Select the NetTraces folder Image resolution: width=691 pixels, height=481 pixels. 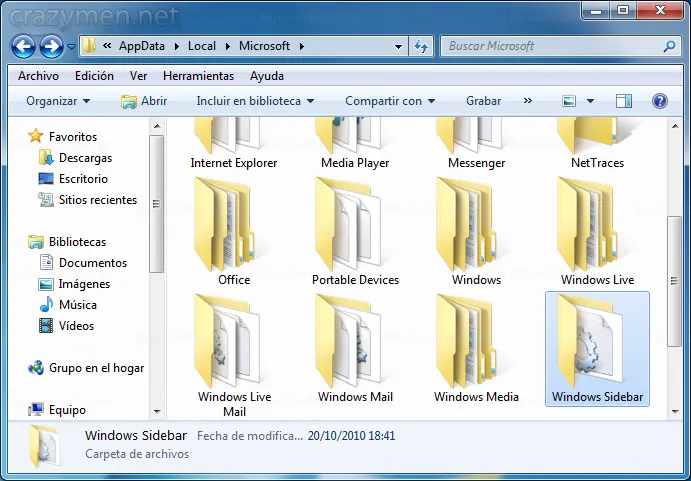coord(598,143)
